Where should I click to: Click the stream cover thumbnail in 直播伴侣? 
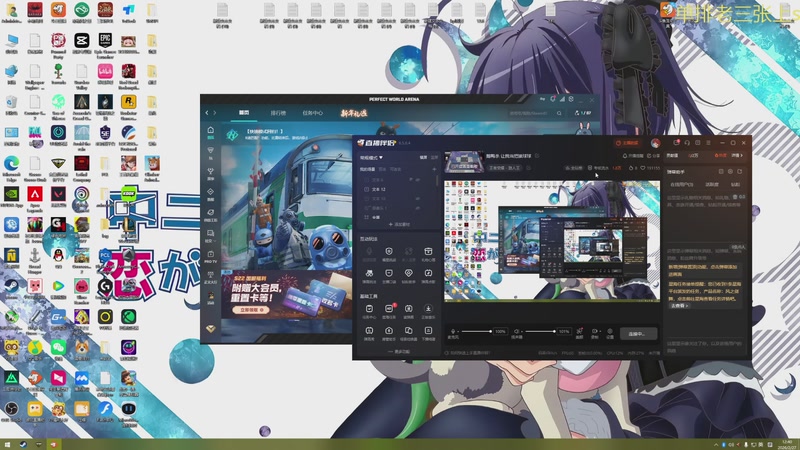[x=464, y=162]
